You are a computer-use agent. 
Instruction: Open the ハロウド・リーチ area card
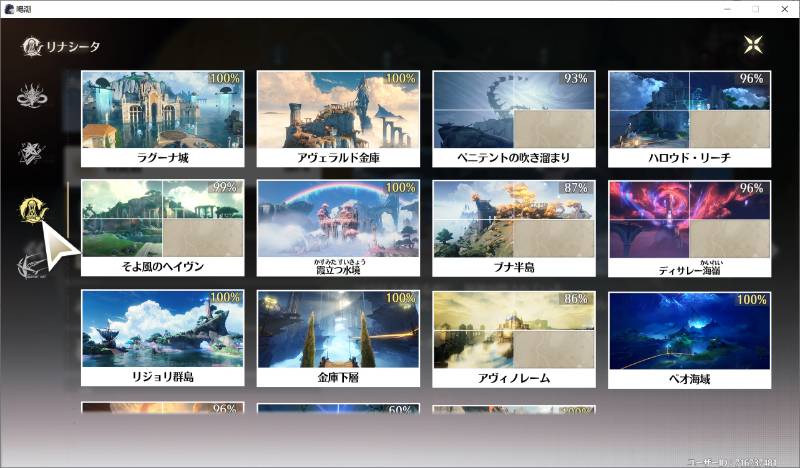click(689, 119)
